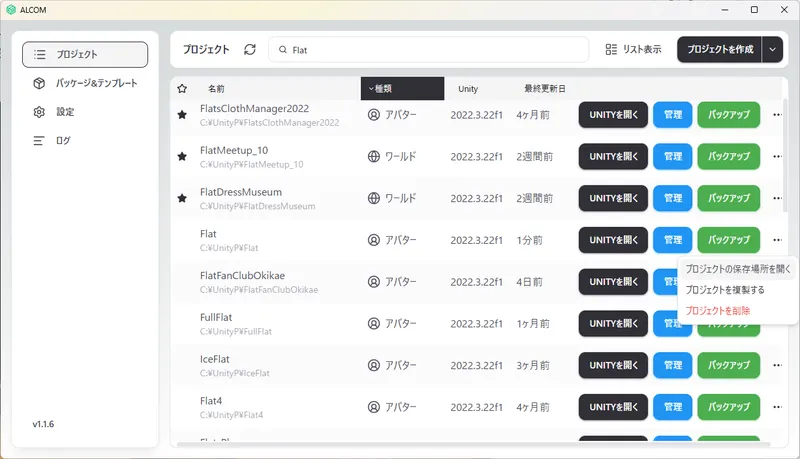Screen dimensions: 800x459
Task: Click バックアップ for Flat project
Action: 729,240
